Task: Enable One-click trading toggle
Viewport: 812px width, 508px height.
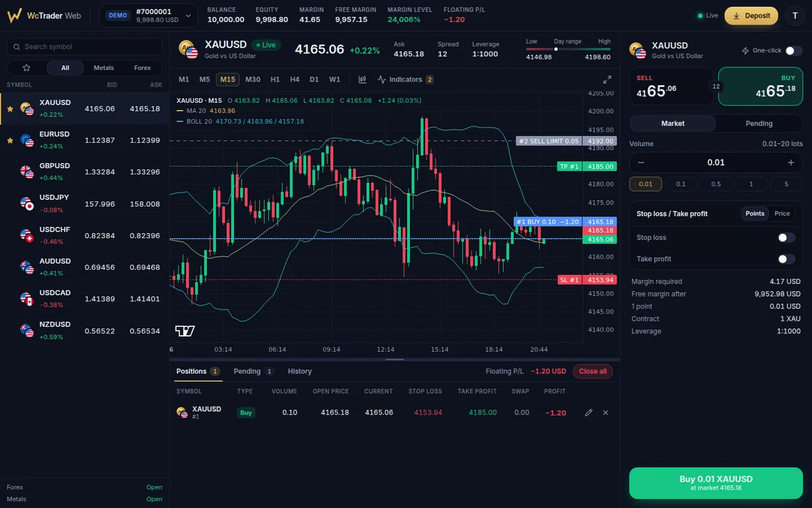Action: [794, 51]
